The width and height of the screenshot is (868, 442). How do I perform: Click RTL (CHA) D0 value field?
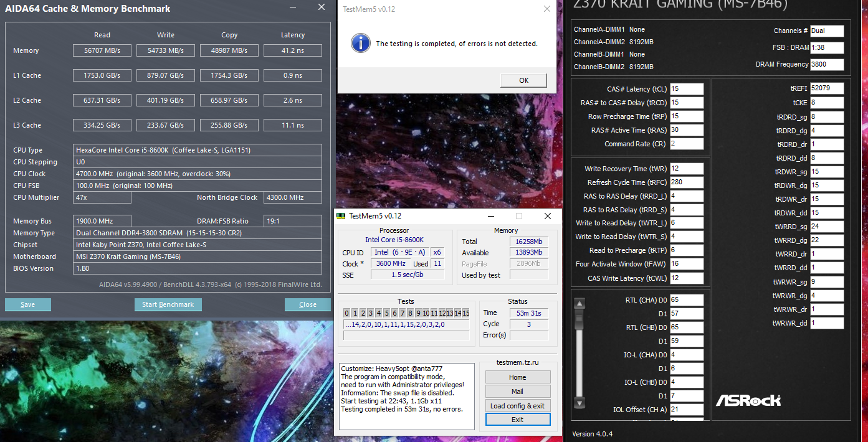pyautogui.click(x=687, y=300)
